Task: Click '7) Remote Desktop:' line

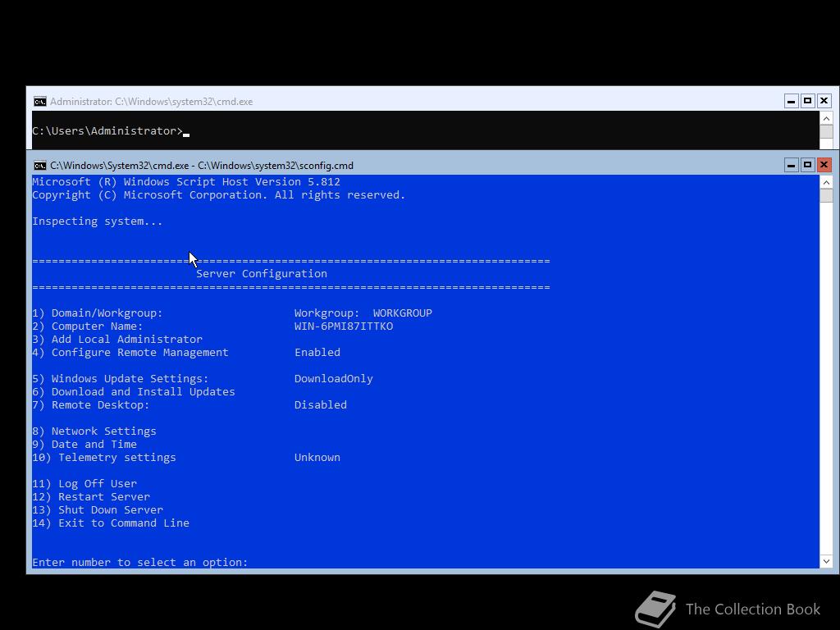Action: tap(90, 405)
